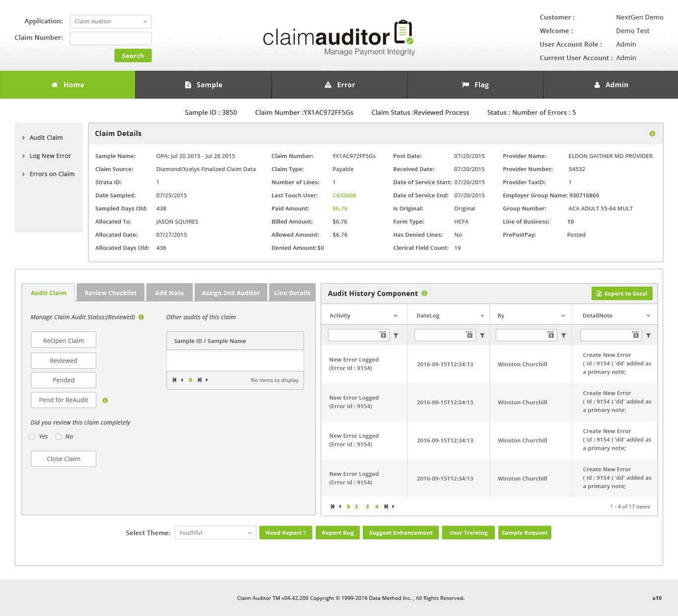Click the Last Touch User link C632668
Viewport: 678px width, 616px height.
[344, 195]
